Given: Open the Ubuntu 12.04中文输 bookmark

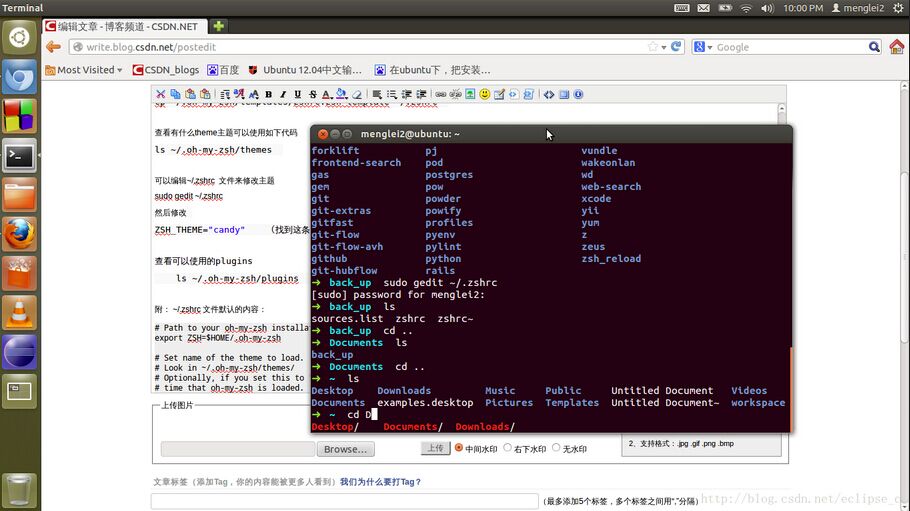Looking at the screenshot, I should pyautogui.click(x=305, y=70).
